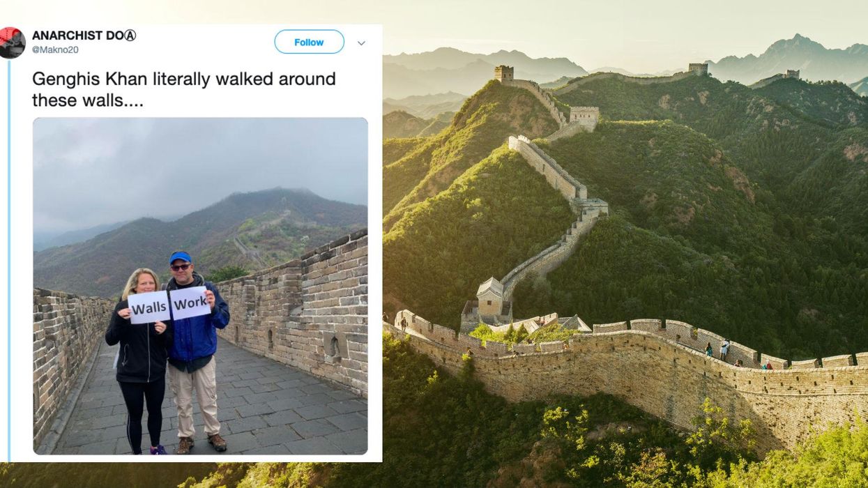The image size is (868, 488).
Task: Expand the tweet options chevron menu
Action: tap(361, 43)
